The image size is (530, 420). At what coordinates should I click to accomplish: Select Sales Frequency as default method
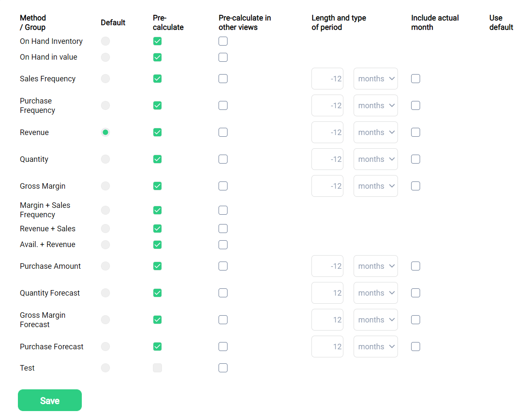coord(105,79)
